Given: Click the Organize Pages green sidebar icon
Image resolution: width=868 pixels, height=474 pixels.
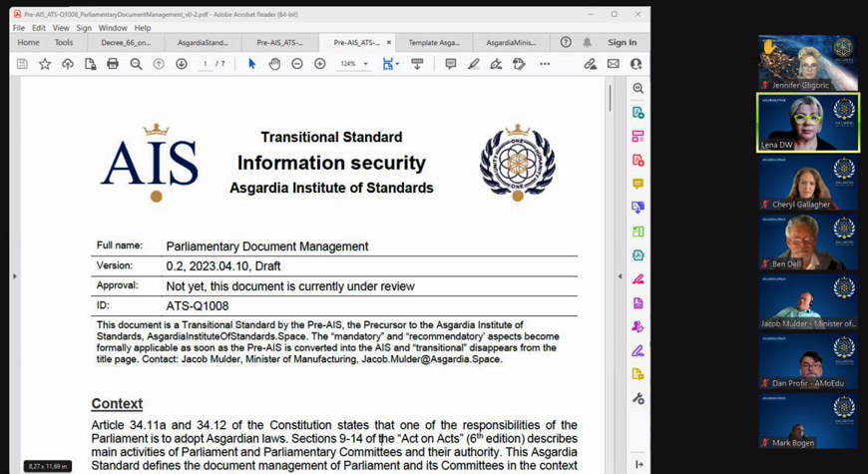Looking at the screenshot, I should [638, 232].
